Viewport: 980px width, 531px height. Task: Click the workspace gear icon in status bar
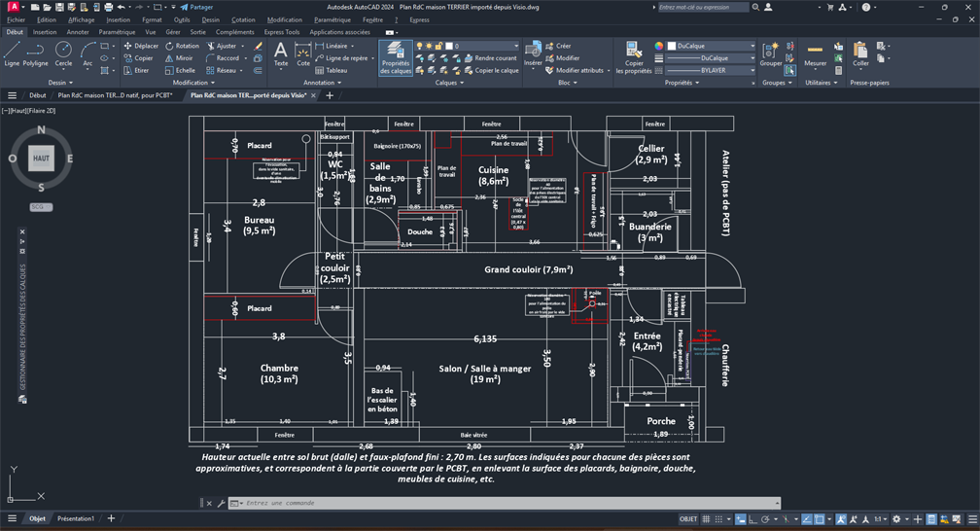click(896, 519)
